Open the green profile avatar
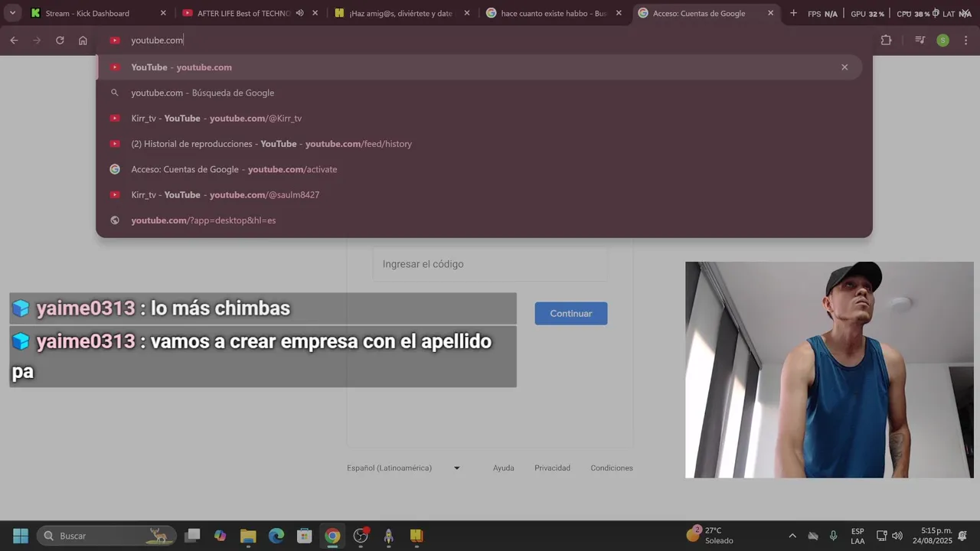 coord(943,41)
